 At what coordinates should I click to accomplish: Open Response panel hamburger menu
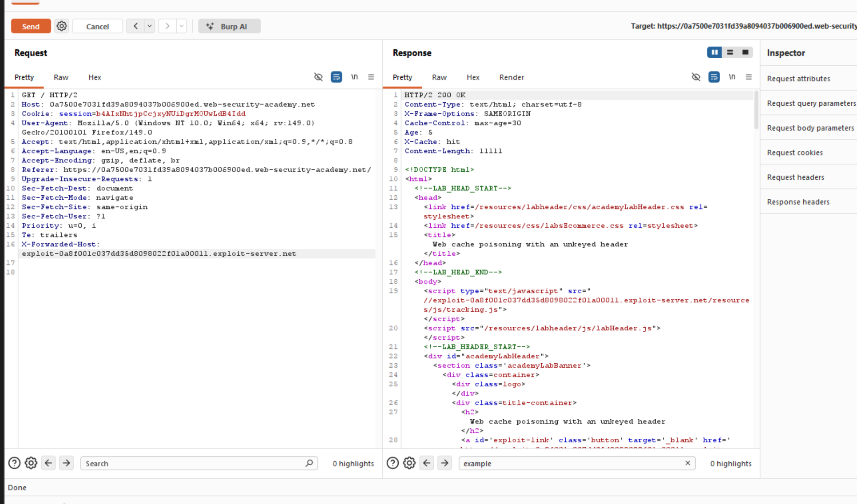coord(749,77)
